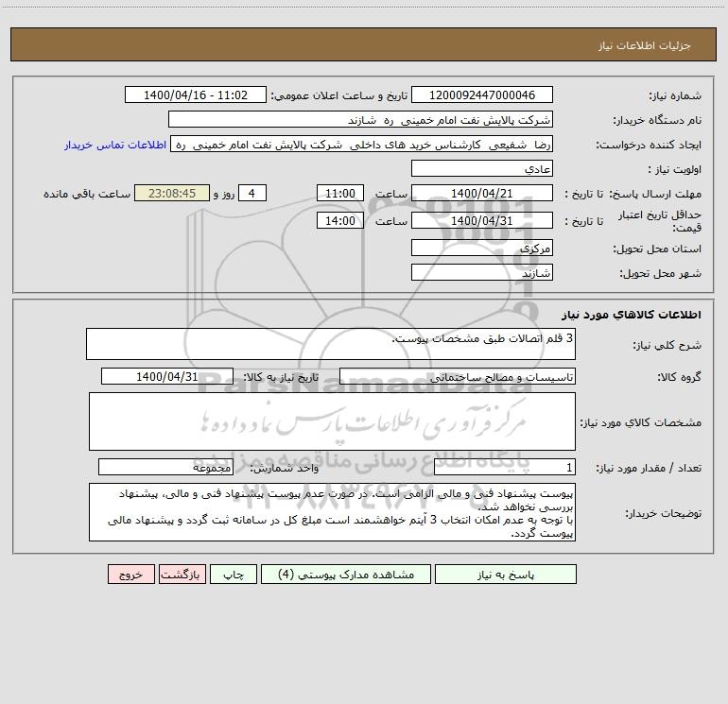Click the label حداقل تاریخ اعتبار قیمت
The height and width of the screenshot is (704, 728).
660,221
